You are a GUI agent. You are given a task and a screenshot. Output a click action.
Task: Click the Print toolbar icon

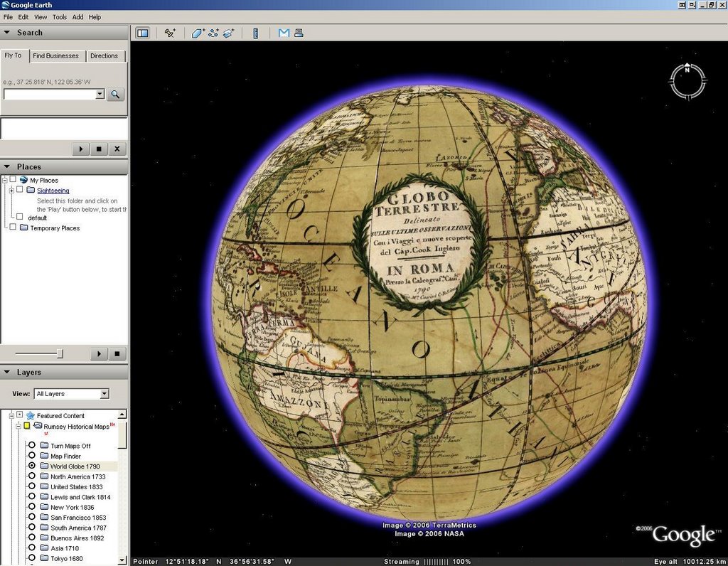point(299,33)
